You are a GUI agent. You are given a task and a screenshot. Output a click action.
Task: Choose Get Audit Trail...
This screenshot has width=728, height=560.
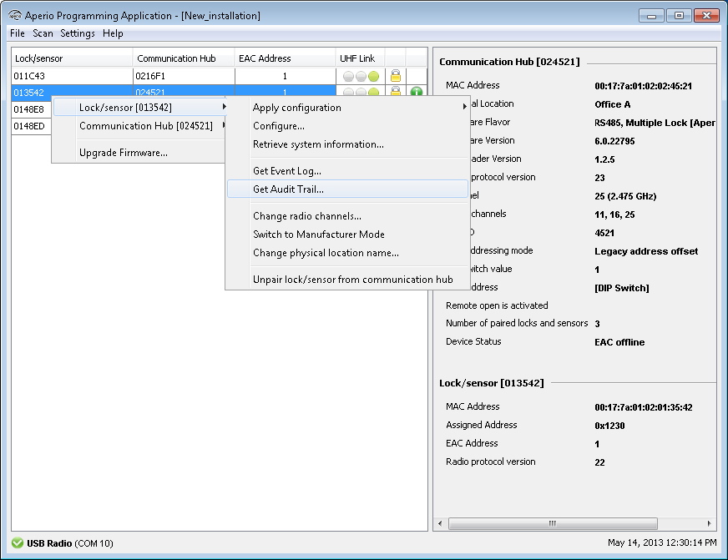point(347,189)
